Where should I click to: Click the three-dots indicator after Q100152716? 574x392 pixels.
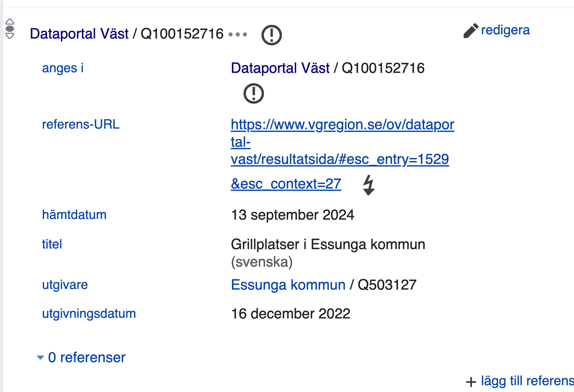(x=238, y=34)
